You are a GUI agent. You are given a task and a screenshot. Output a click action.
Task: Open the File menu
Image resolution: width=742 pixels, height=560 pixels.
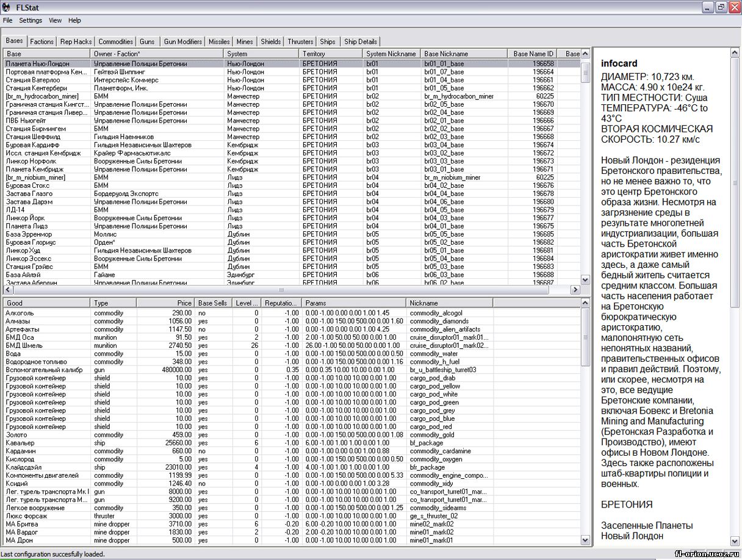click(7, 20)
